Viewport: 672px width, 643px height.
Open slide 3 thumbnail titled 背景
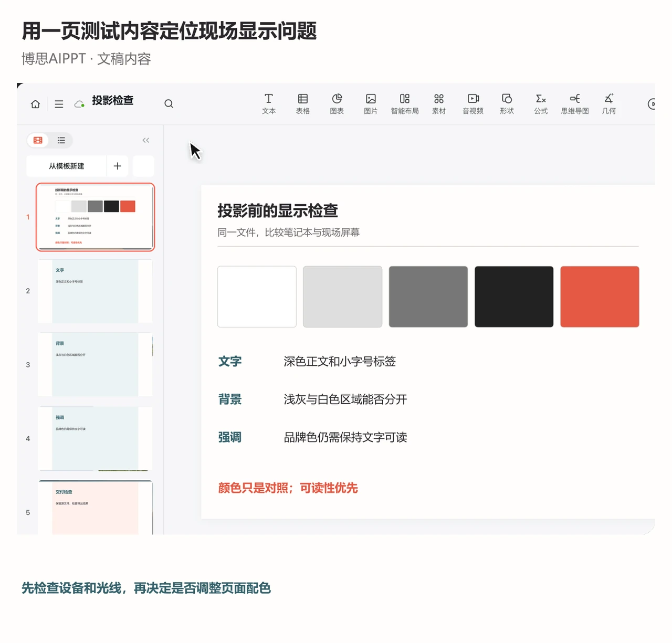[95, 365]
